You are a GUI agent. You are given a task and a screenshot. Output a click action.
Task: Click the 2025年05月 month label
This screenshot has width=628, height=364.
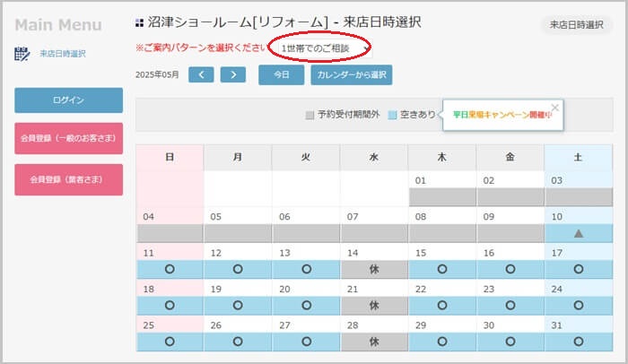157,75
